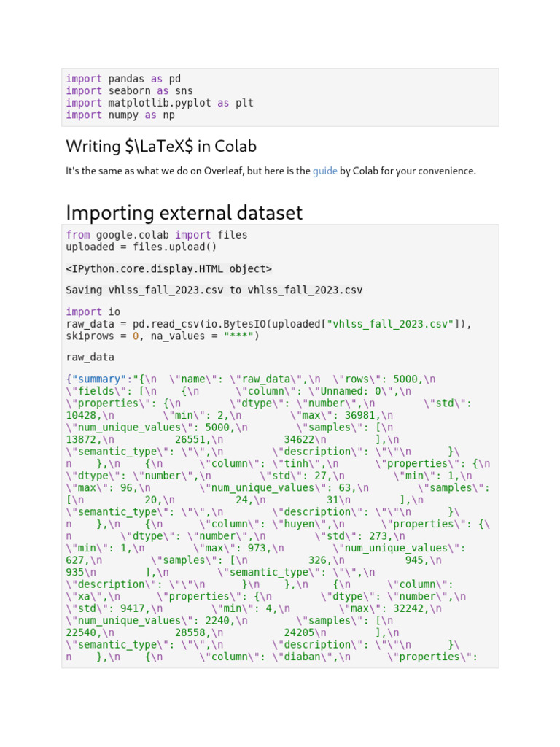Click the 'import io' code line

[x=84, y=312]
